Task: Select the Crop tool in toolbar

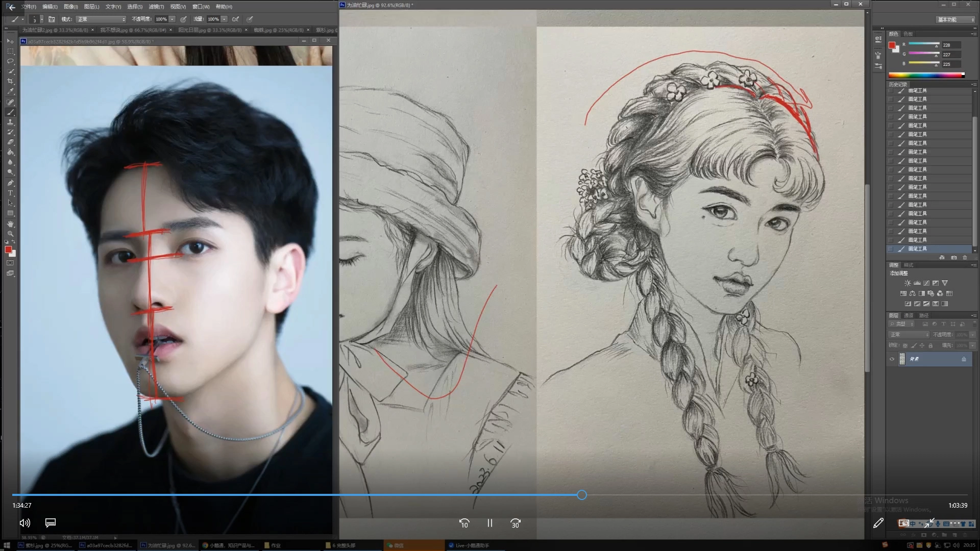Action: click(10, 82)
